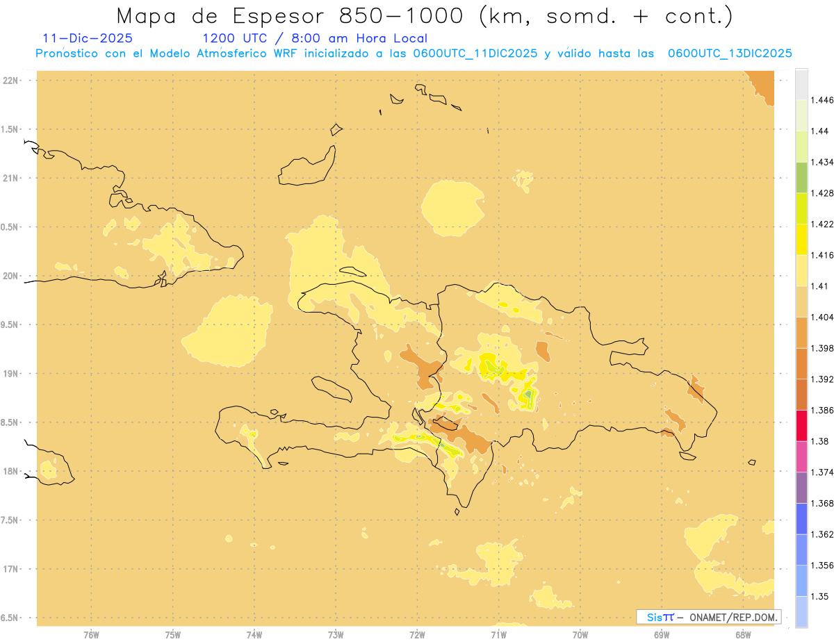Select the '75W' longitude label
The width and height of the screenshot is (834, 644).
(173, 635)
